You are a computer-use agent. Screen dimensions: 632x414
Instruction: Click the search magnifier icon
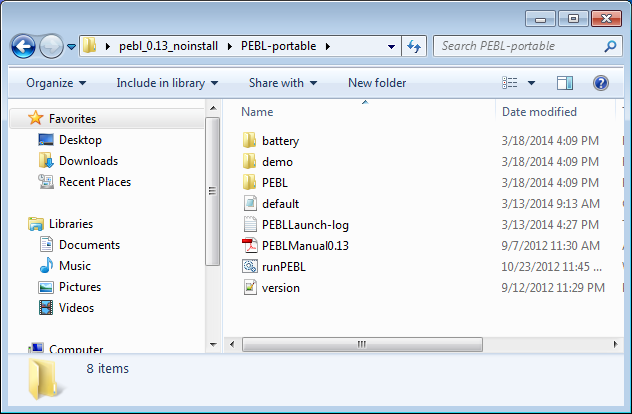click(611, 46)
